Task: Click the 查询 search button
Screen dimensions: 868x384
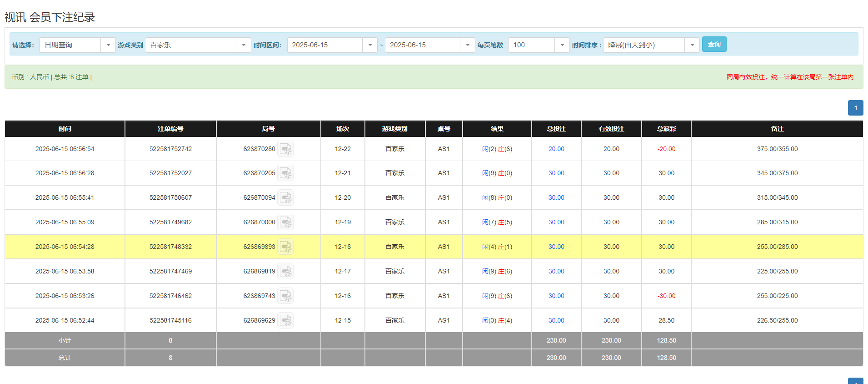Action: tap(714, 44)
